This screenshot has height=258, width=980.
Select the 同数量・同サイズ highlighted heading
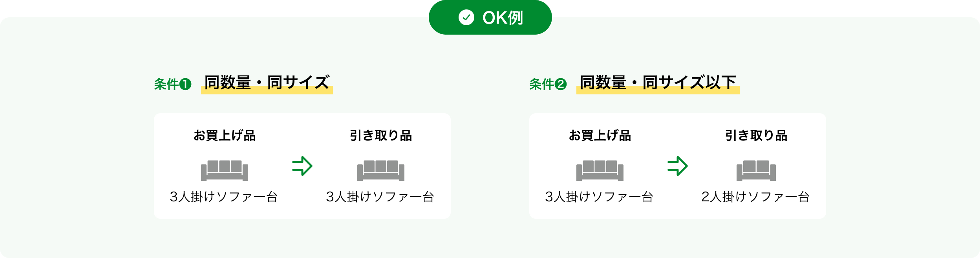[x=267, y=83]
